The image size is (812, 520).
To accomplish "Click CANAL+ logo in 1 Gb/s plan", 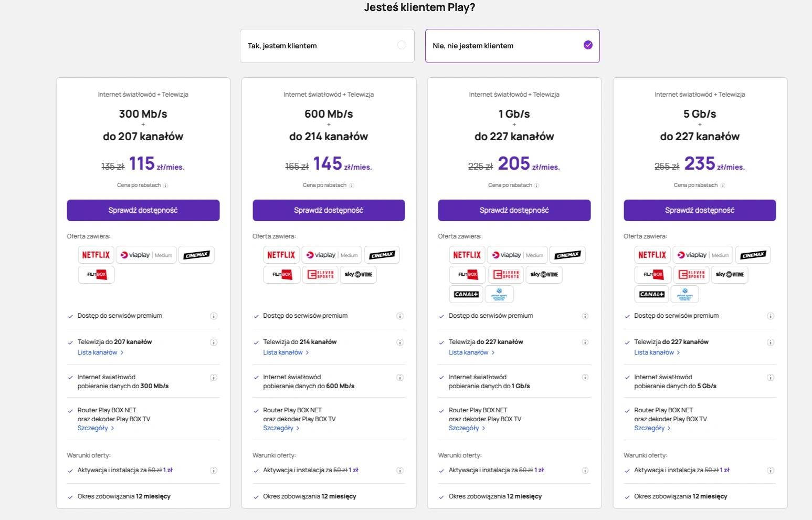I will [466, 294].
